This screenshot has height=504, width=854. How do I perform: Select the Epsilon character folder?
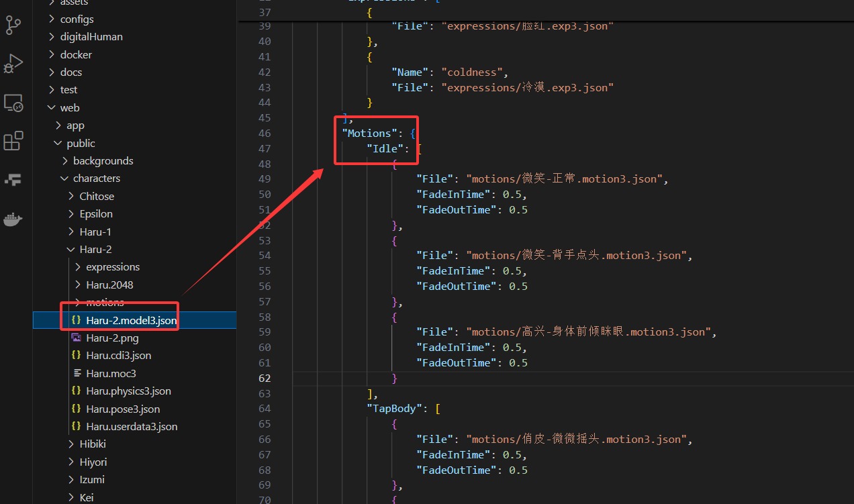point(96,213)
